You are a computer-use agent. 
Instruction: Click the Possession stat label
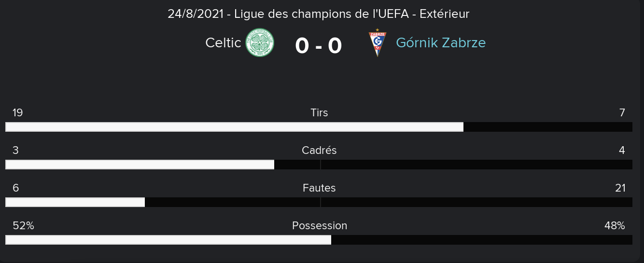[320, 226]
